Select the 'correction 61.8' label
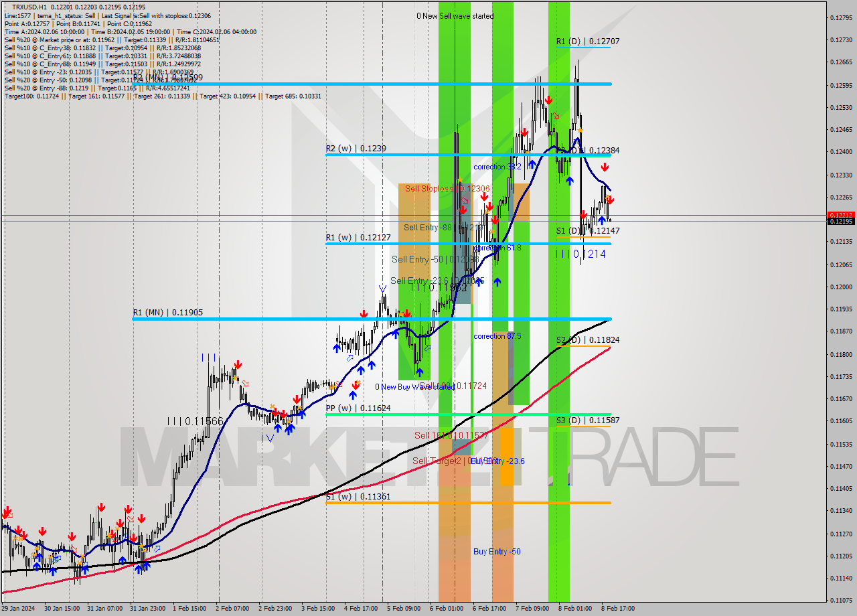 [x=497, y=248]
